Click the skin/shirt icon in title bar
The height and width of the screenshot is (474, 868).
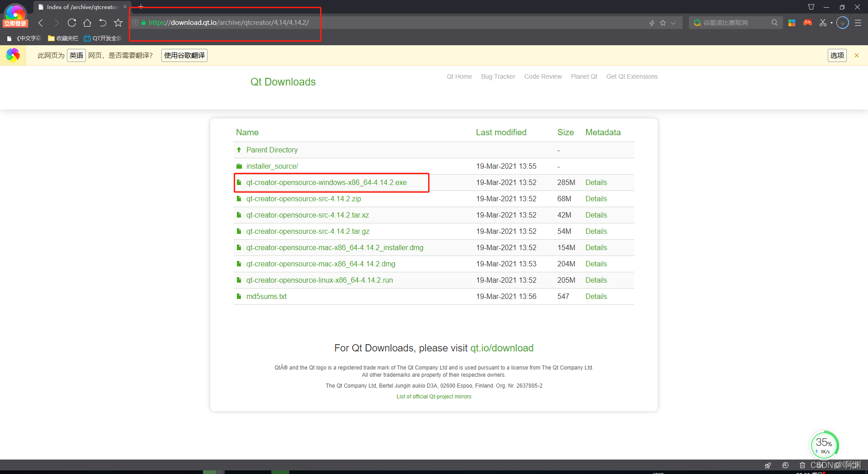point(811,7)
